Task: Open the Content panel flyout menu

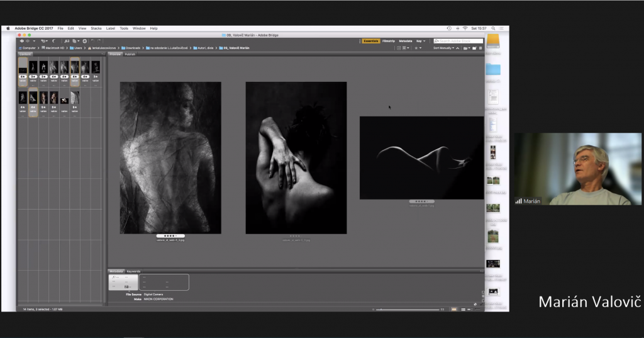Action: [103, 54]
